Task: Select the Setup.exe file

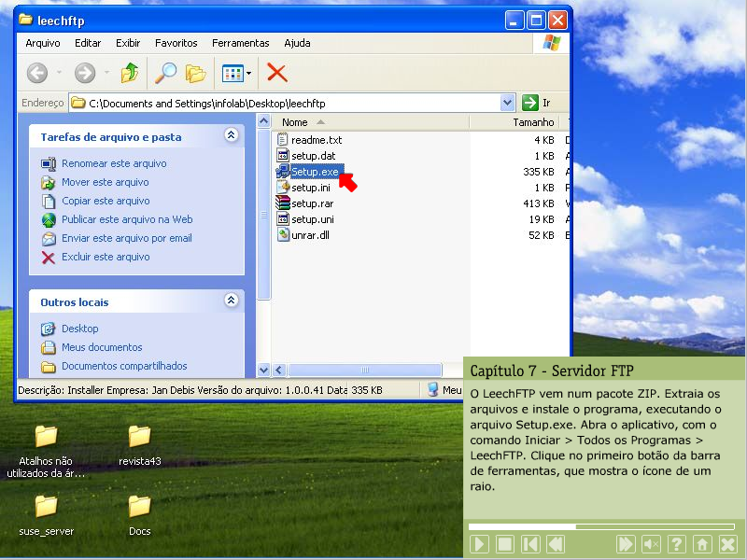Action: 315,172
